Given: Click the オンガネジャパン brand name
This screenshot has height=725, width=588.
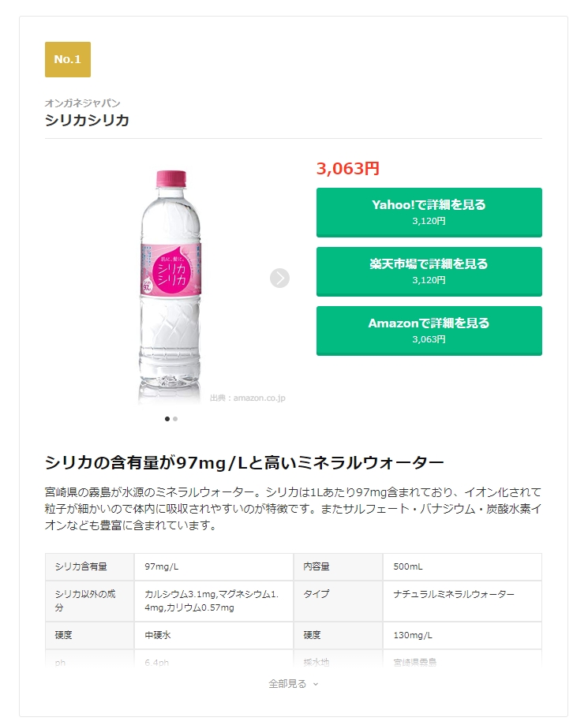Looking at the screenshot, I should [x=82, y=103].
